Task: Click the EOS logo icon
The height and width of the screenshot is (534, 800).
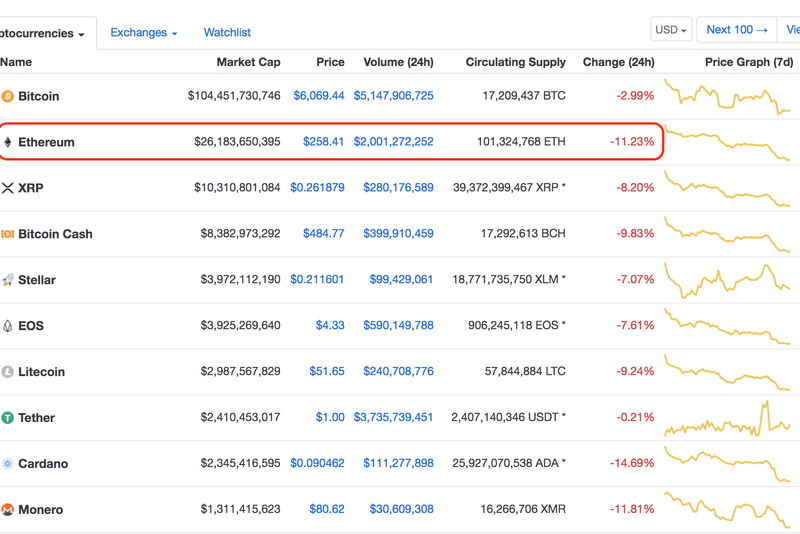Action: (8, 326)
